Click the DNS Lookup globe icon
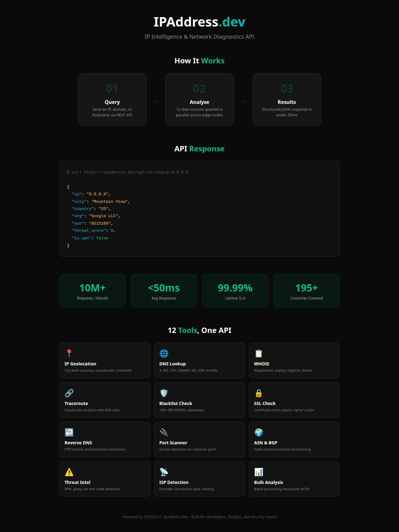This screenshot has width=399, height=532. tap(164, 354)
